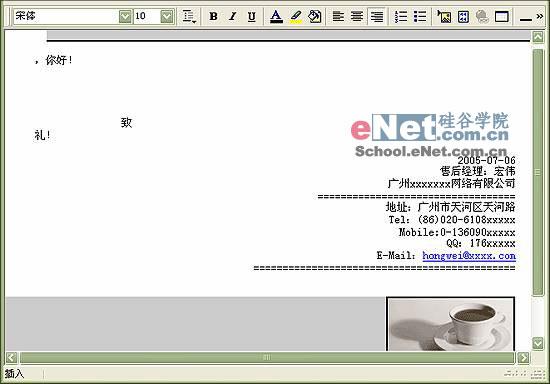
Task: Apply bulleted list formatting
Action: [420, 16]
